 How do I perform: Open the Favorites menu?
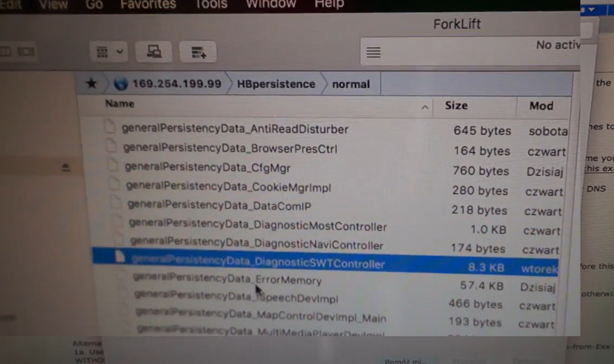(x=148, y=4)
